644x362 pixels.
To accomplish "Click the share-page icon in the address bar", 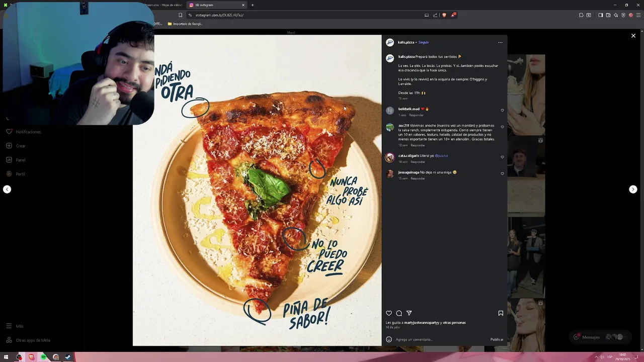I will [435, 15].
